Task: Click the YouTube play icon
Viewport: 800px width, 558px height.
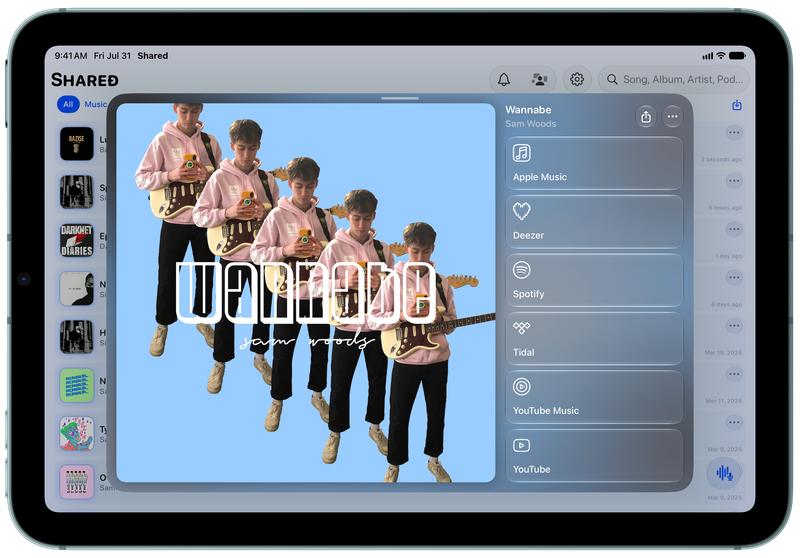Action: coord(521,445)
